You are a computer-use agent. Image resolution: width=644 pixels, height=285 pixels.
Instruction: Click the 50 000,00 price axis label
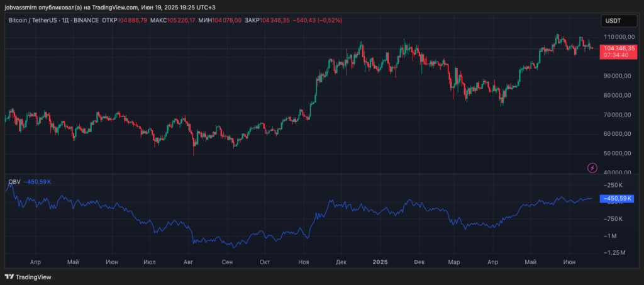click(616, 153)
